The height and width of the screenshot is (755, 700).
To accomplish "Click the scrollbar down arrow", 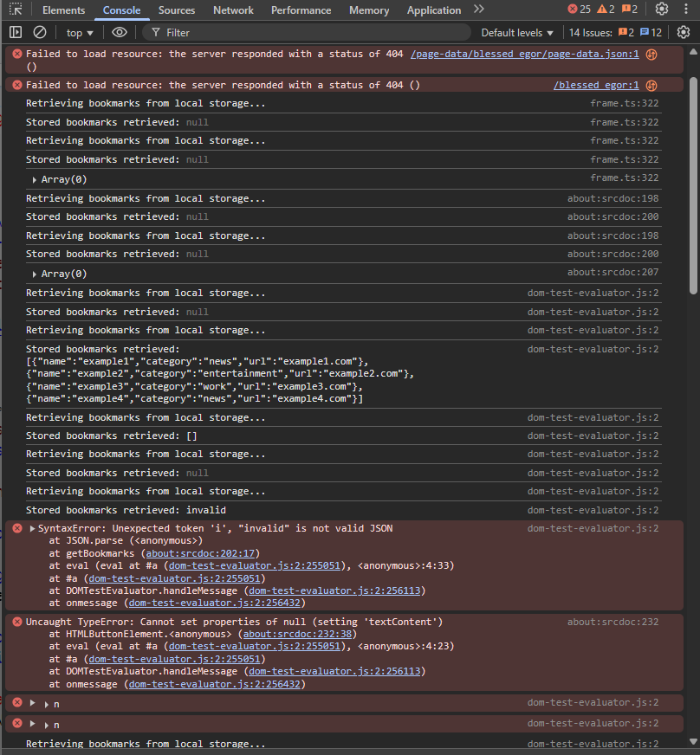I will click(x=693, y=741).
